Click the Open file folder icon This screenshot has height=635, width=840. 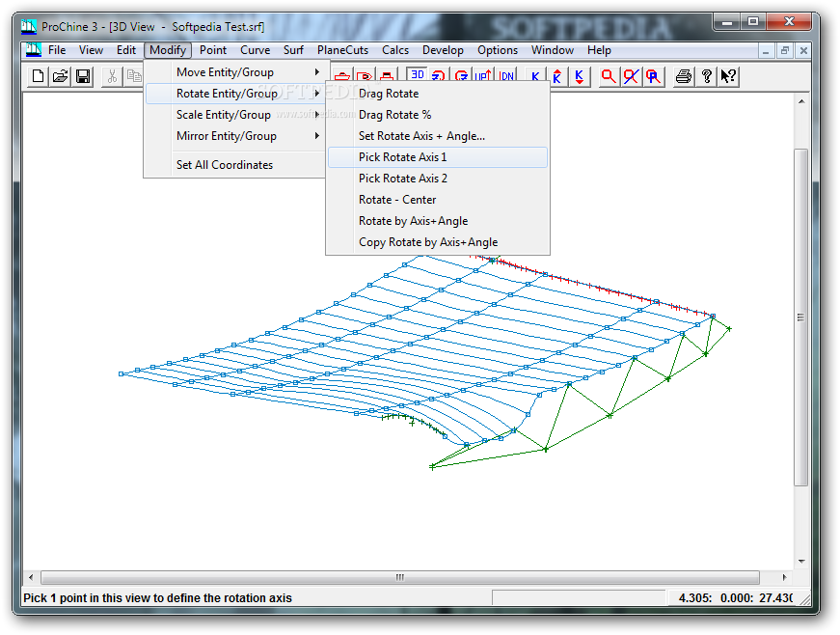[60, 76]
